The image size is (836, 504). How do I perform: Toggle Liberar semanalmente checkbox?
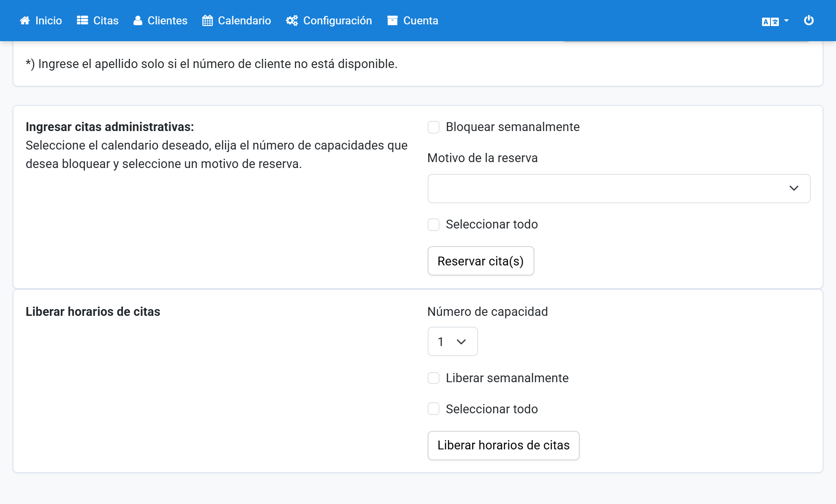(434, 378)
